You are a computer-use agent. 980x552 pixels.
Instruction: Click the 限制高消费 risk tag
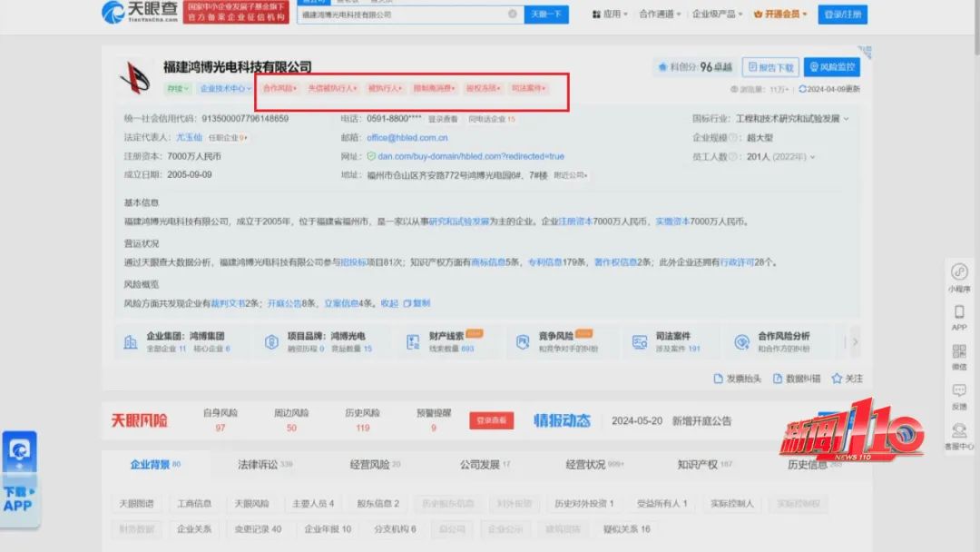point(434,89)
